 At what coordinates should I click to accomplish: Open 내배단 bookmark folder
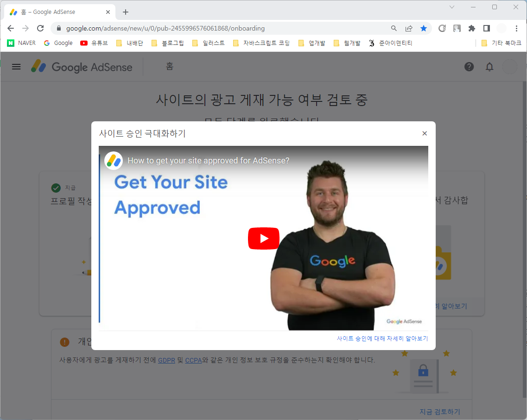(x=129, y=43)
